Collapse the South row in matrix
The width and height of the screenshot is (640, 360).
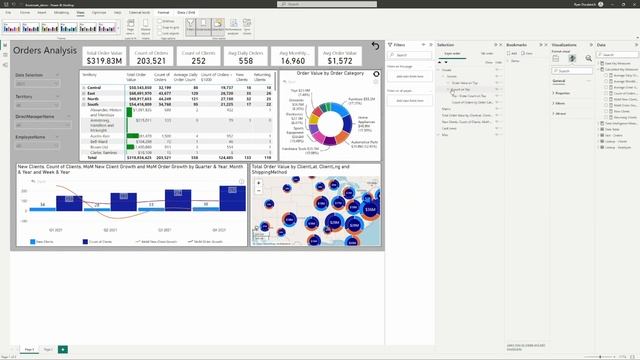coord(84,104)
